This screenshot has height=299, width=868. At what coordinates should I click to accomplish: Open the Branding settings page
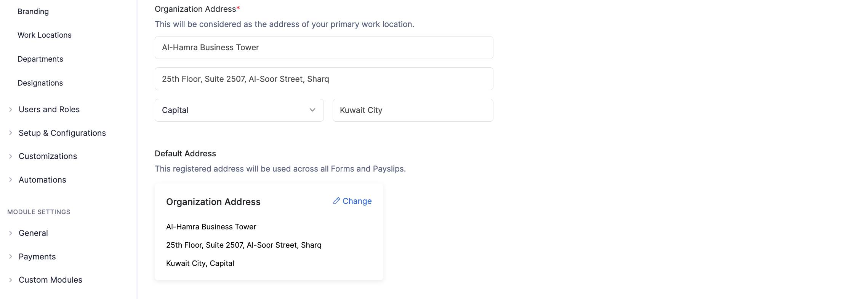coord(33,11)
